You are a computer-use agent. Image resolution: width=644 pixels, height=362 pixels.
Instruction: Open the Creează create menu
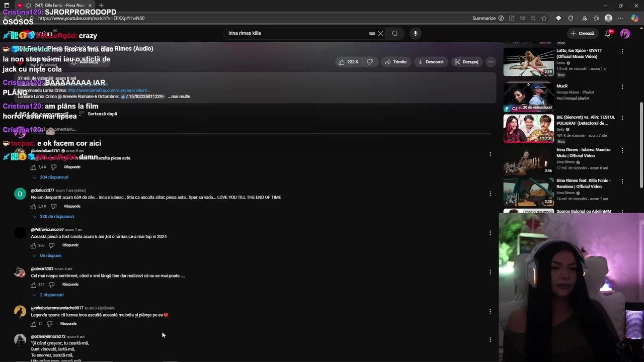point(582,33)
